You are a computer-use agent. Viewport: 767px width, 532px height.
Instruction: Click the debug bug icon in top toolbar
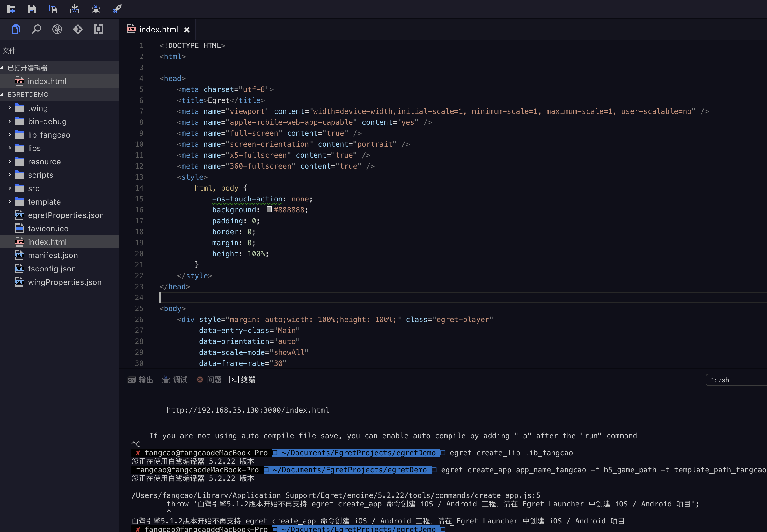tap(96, 9)
